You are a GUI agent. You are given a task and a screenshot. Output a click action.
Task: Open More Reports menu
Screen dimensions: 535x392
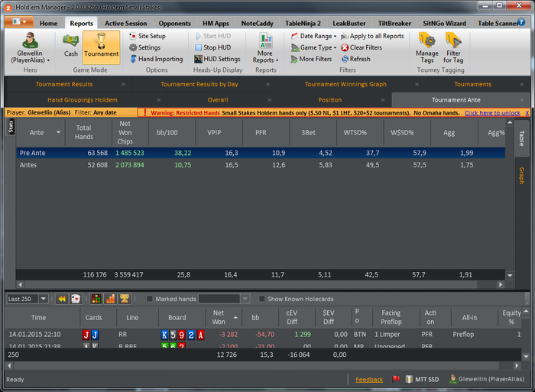(265, 48)
